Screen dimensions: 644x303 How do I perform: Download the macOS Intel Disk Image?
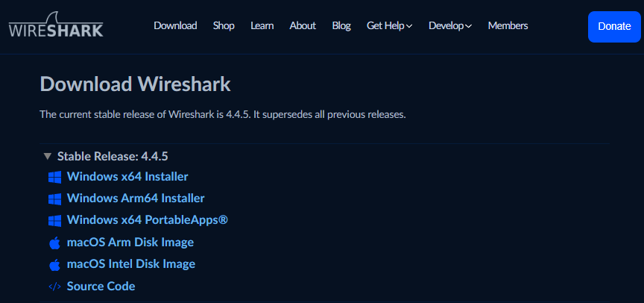pyautogui.click(x=131, y=264)
